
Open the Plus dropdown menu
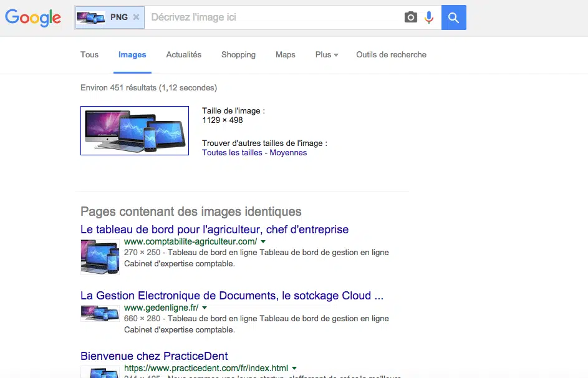pyautogui.click(x=327, y=55)
